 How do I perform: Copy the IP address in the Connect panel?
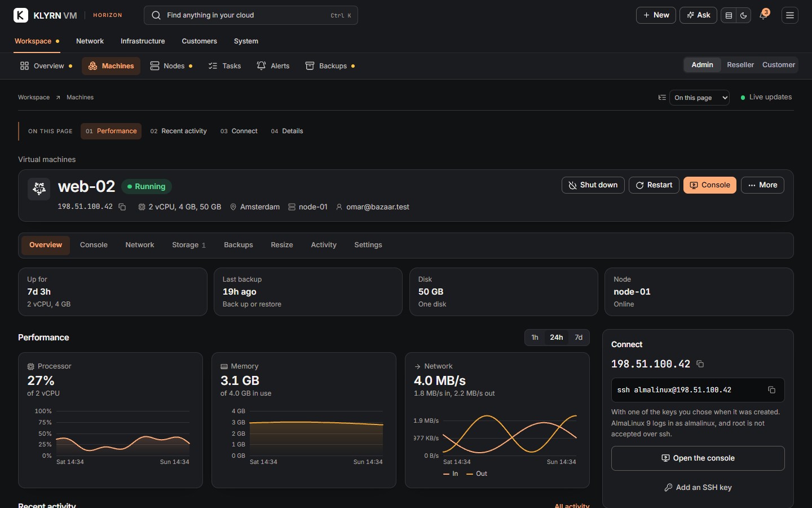[700, 364]
